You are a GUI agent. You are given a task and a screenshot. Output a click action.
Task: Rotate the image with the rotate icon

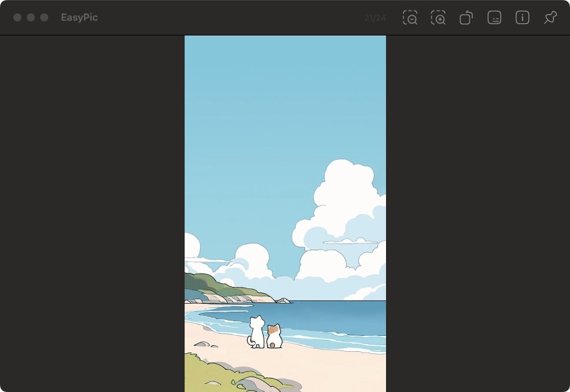(466, 17)
